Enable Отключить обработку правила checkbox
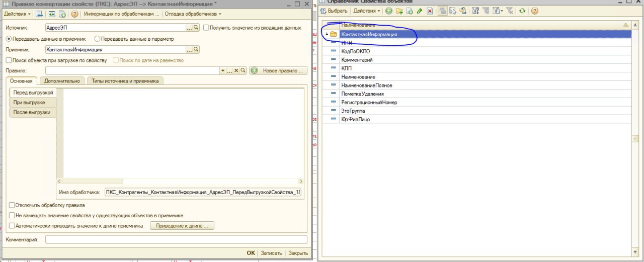 12,205
